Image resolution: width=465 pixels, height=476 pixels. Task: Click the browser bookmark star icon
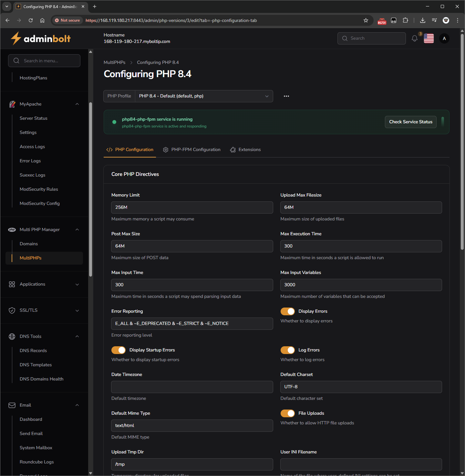[366, 20]
